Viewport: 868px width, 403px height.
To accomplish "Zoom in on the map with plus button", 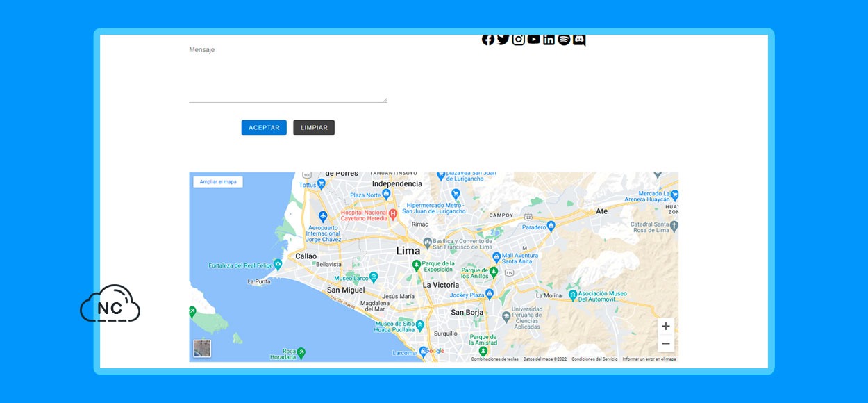I will 666,327.
